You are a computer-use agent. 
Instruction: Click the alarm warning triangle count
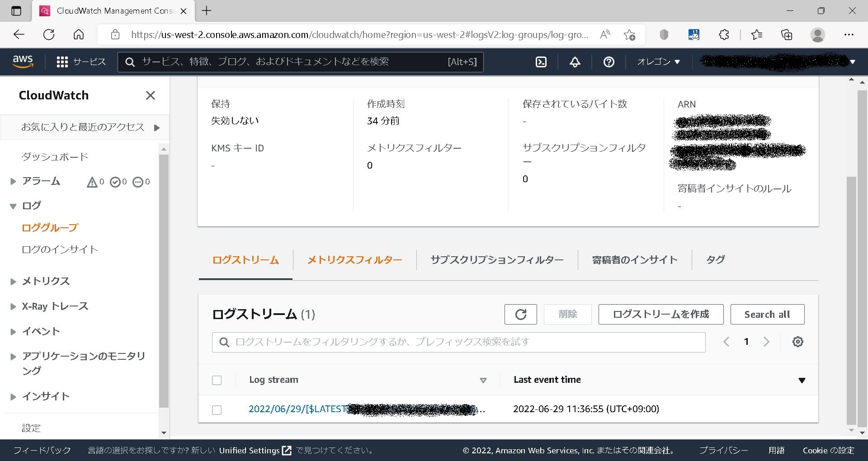95,182
